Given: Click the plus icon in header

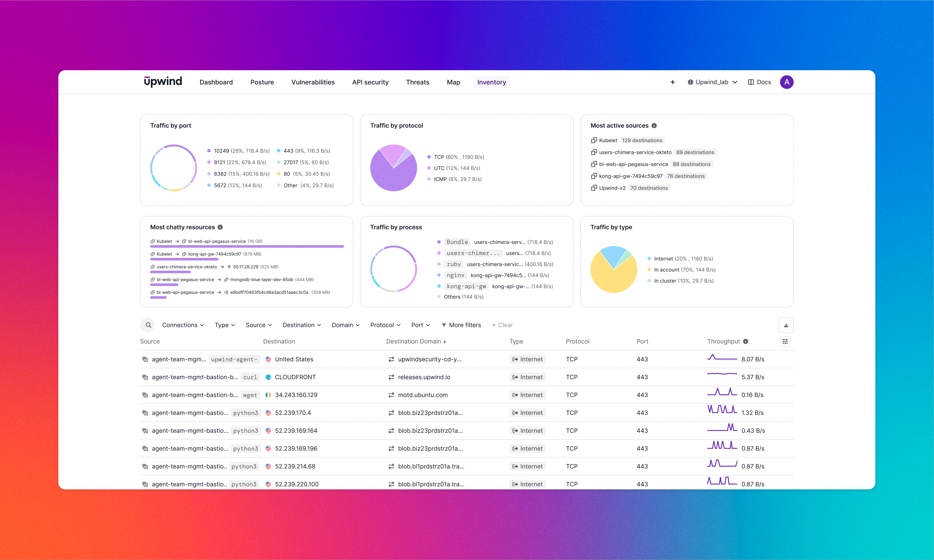Looking at the screenshot, I should click(x=672, y=82).
